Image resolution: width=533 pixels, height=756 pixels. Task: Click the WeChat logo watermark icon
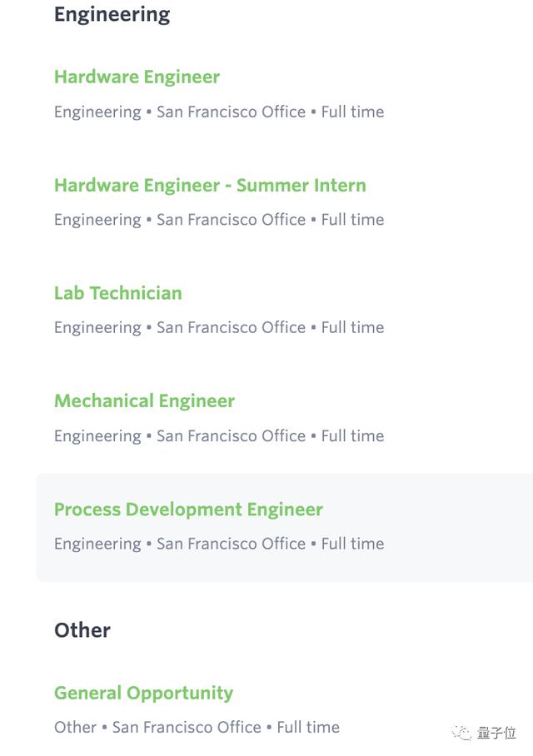tap(461, 733)
